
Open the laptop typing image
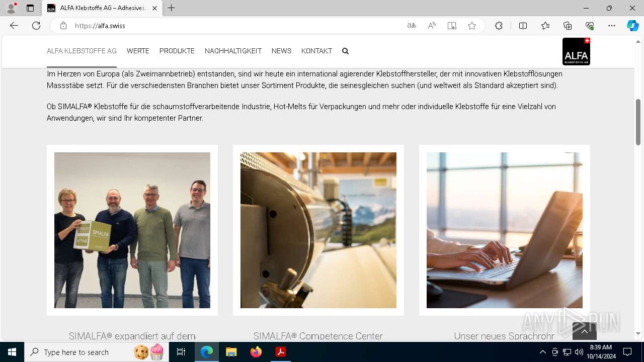(505, 230)
